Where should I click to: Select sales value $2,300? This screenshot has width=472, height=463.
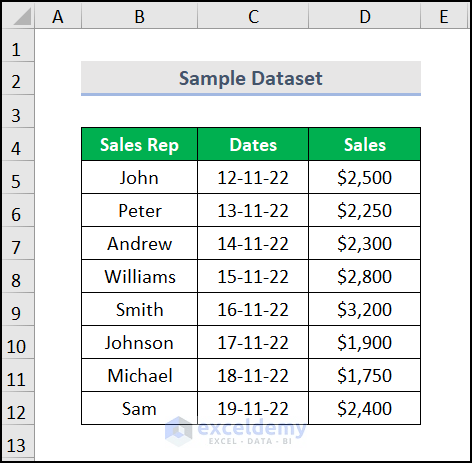click(x=365, y=243)
